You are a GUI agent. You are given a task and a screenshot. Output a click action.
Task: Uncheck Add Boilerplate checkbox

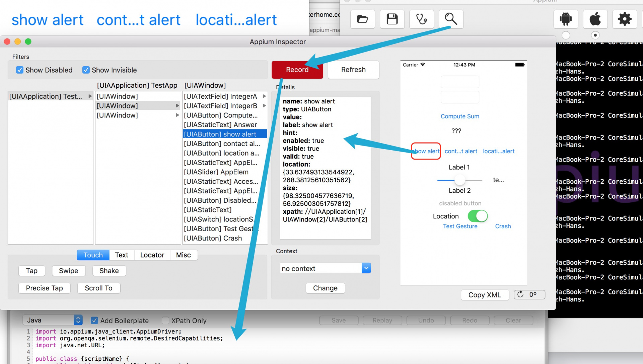click(x=94, y=321)
